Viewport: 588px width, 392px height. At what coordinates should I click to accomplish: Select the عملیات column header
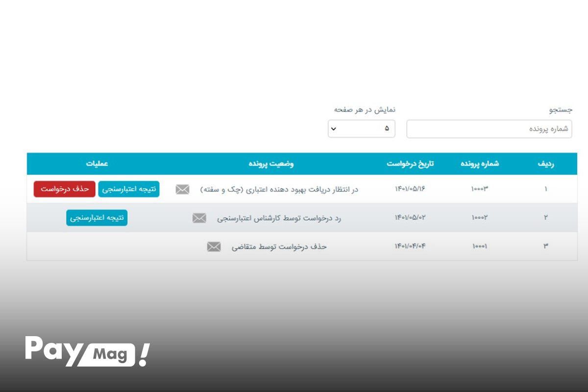tap(98, 164)
